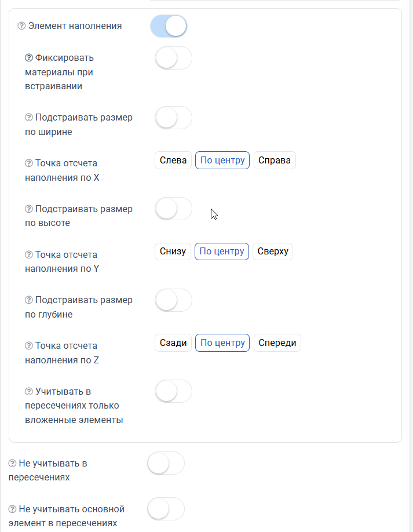413x532 pixels.
Task: Choose Спереди for Z reference point
Action: click(277, 342)
